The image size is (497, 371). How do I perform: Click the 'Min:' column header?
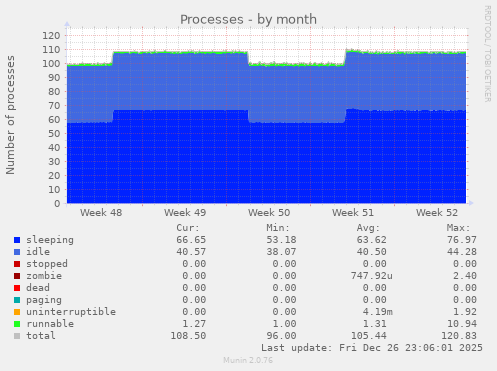(278, 228)
